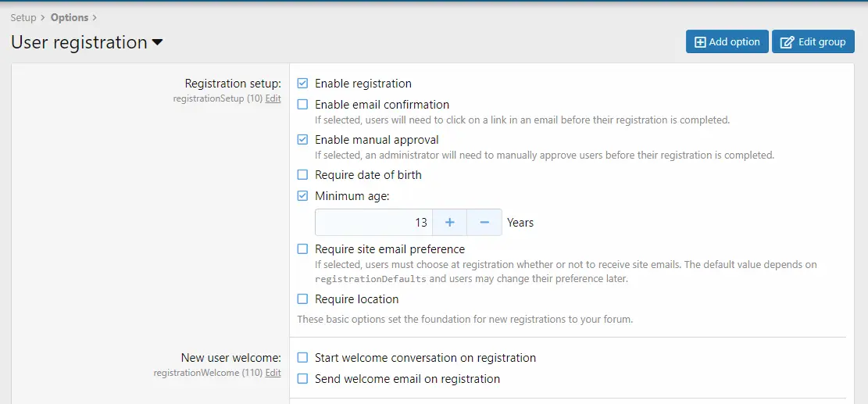
Task: Toggle the Minimum age checkbox
Action: coord(302,196)
